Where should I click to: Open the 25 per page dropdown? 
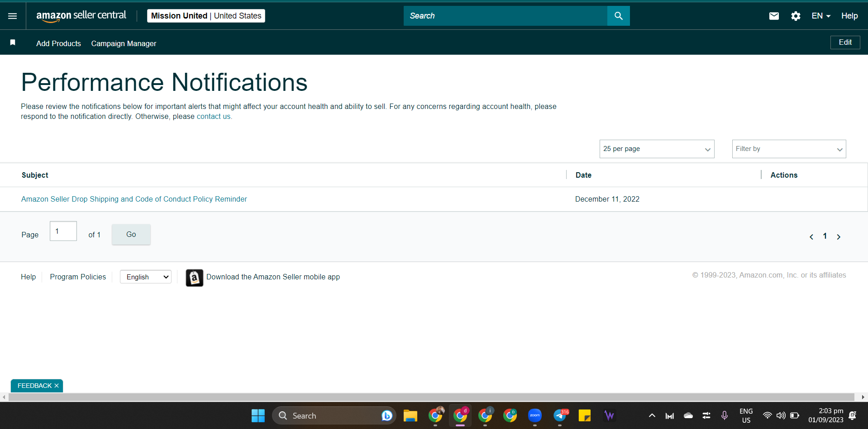(657, 149)
